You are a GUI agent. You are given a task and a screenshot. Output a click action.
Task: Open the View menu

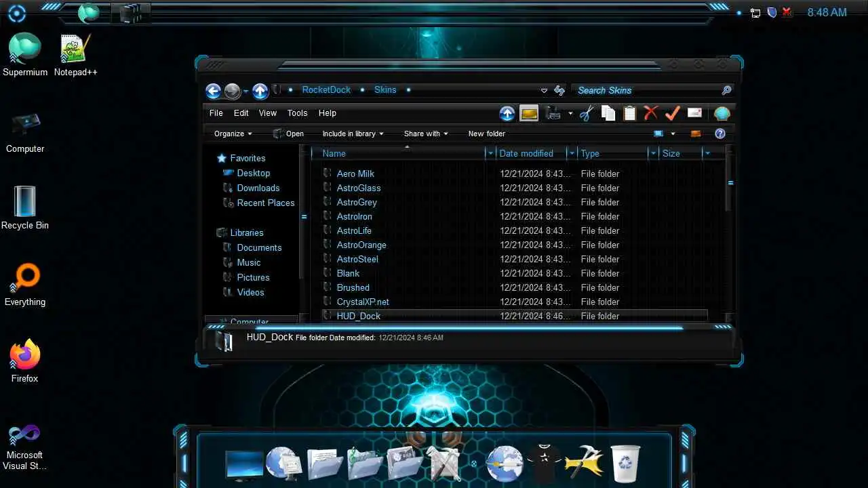tap(268, 113)
